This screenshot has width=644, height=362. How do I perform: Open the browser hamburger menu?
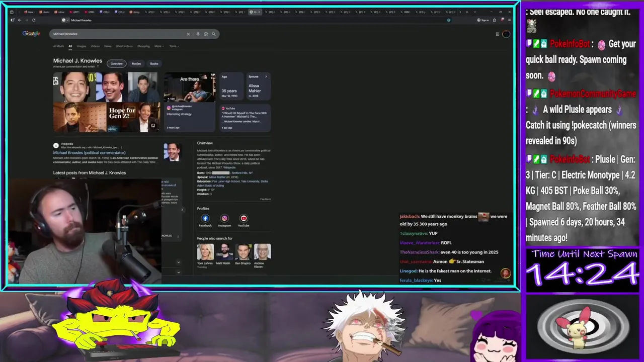tap(509, 20)
